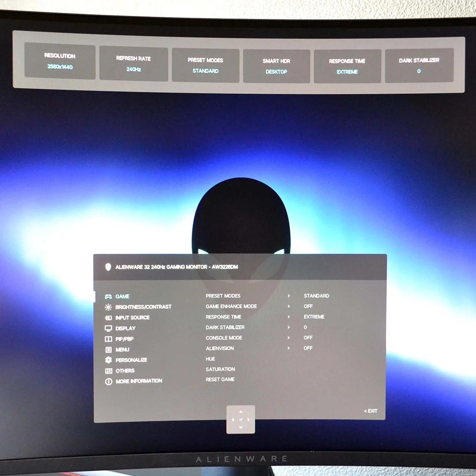Image resolution: width=476 pixels, height=476 pixels.
Task: Select the ALIENVISION option
Action: point(220,348)
